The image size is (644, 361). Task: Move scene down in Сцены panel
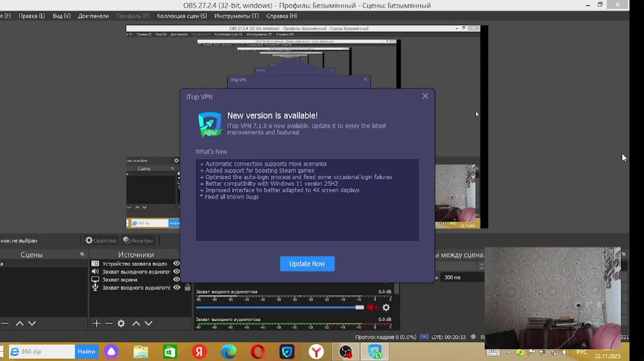click(32, 324)
